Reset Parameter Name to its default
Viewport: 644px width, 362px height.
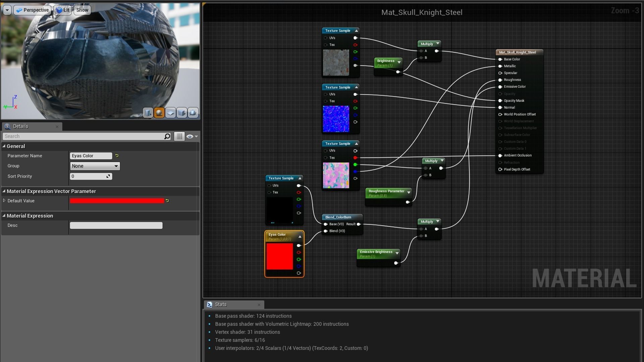tap(117, 156)
